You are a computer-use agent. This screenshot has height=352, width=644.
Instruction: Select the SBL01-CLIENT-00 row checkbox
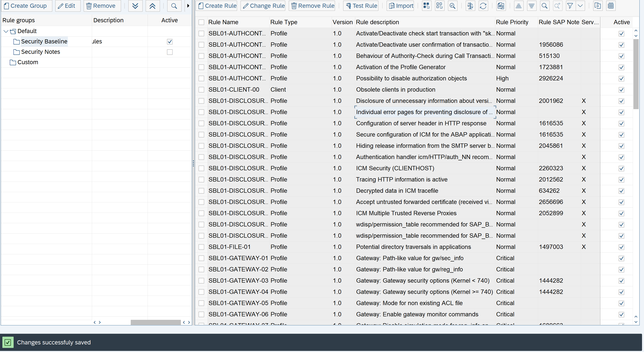[x=201, y=89]
